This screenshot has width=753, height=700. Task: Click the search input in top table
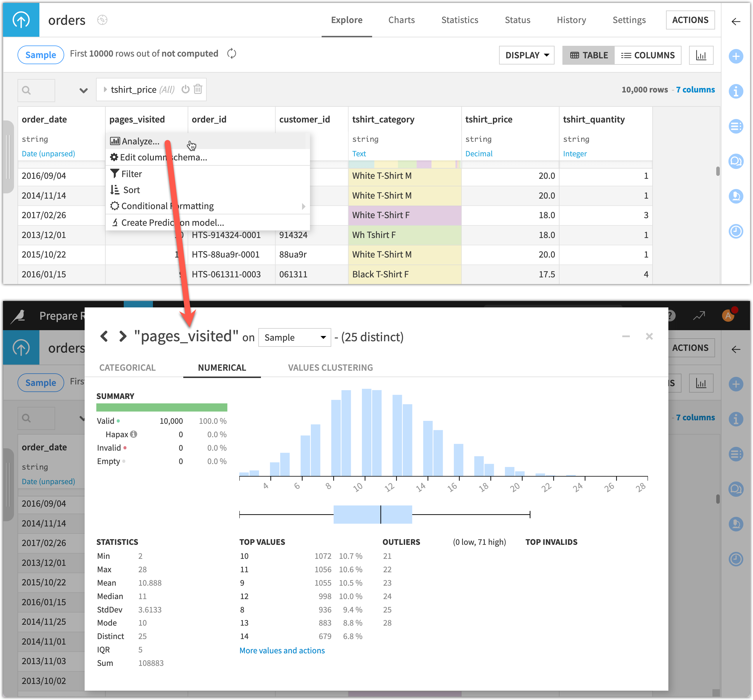[x=36, y=90]
